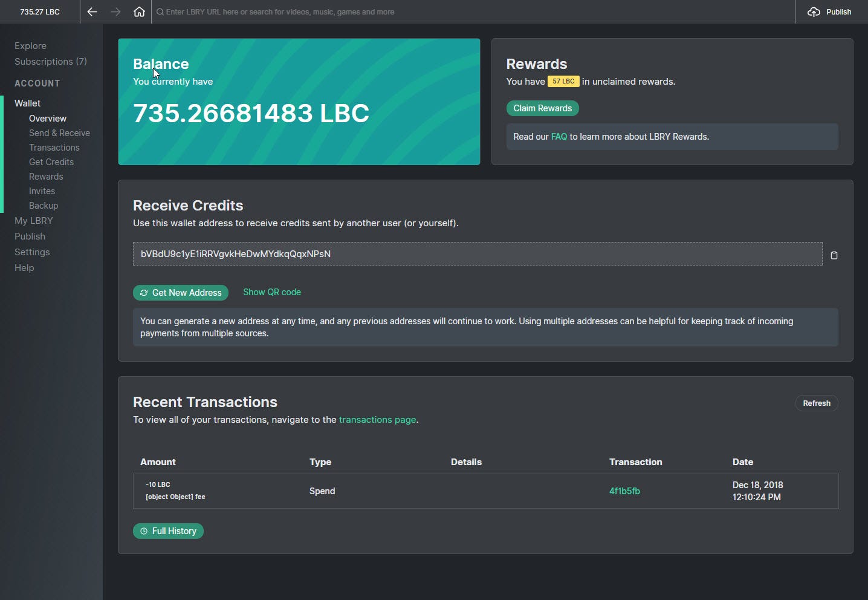Click the 735.26681483 LBC balance text
The height and width of the screenshot is (600, 868).
pyautogui.click(x=251, y=113)
